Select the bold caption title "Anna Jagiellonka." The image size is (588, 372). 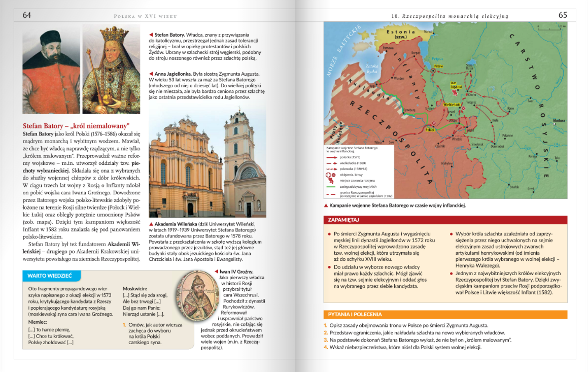(x=173, y=74)
